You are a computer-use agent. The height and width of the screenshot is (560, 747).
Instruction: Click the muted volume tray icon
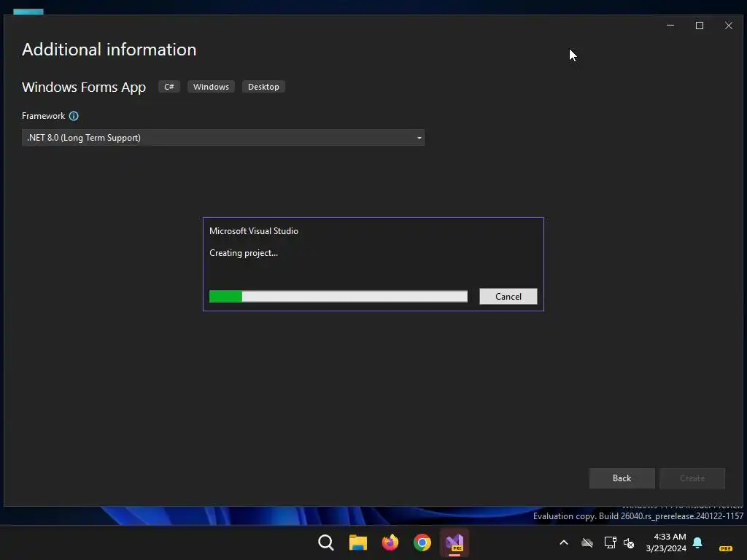(629, 542)
